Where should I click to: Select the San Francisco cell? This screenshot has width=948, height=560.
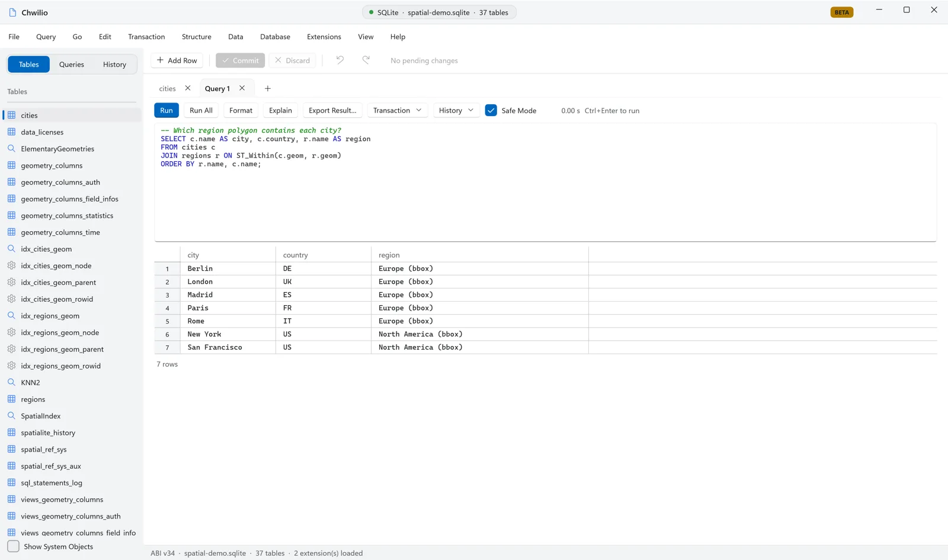click(x=228, y=347)
